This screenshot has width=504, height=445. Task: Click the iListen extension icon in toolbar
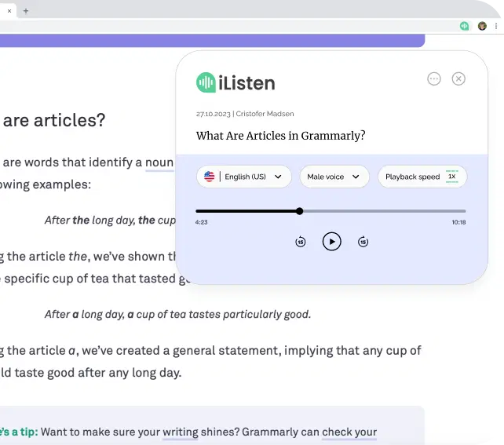tap(465, 26)
